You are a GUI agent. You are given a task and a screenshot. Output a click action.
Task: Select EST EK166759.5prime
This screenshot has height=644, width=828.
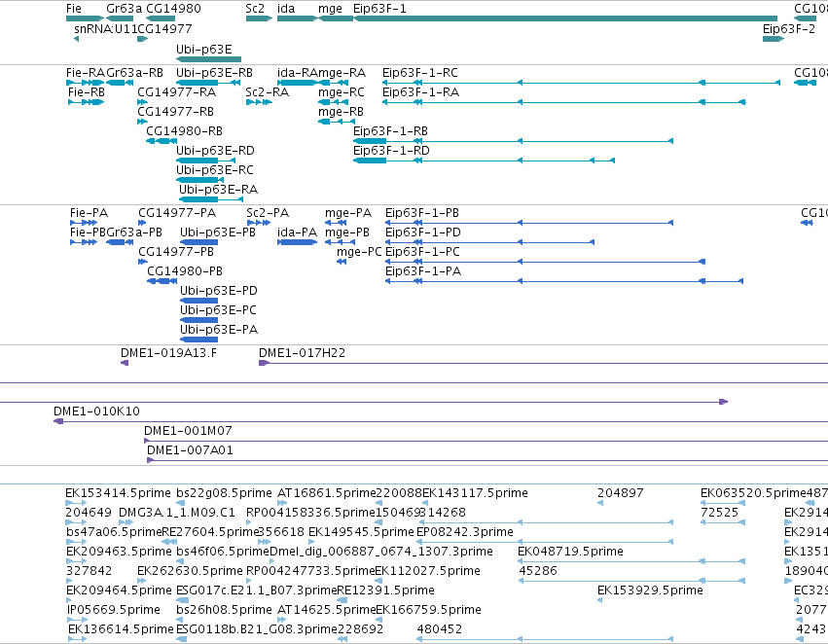point(429,610)
